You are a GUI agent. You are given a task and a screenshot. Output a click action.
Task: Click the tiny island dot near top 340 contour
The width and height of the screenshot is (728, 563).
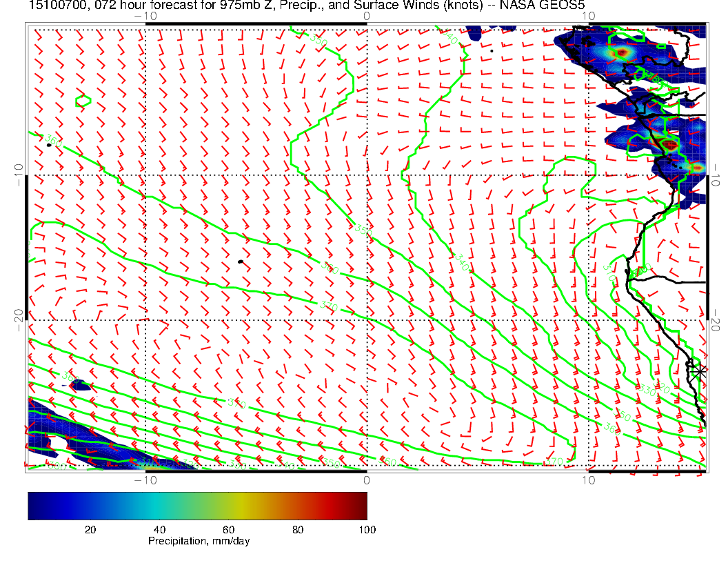[491, 50]
